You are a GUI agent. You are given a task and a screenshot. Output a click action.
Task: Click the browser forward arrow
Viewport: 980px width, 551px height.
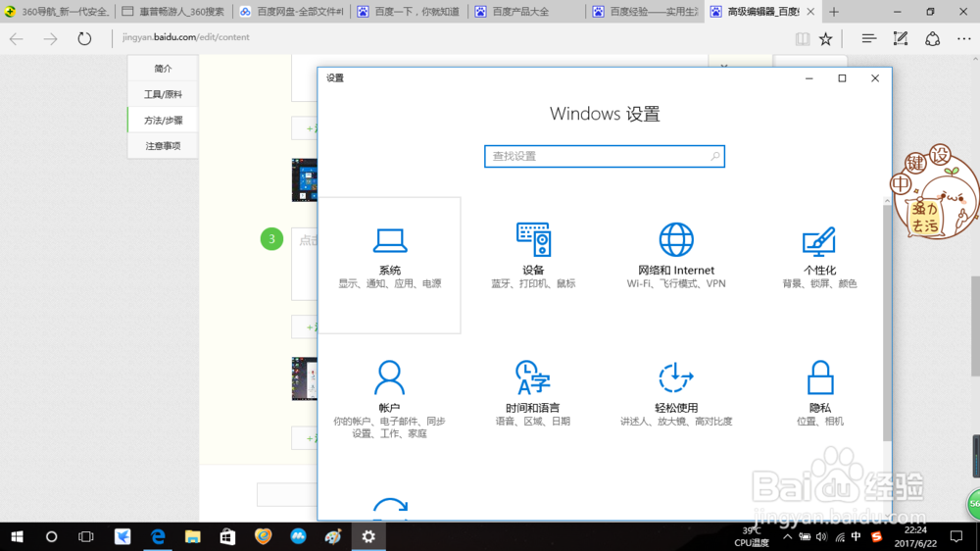(50, 39)
